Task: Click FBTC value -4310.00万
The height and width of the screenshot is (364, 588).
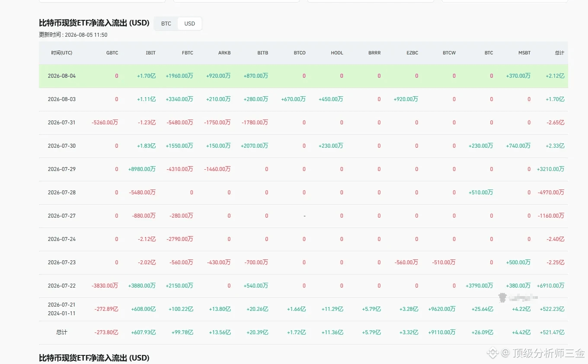Action: pyautogui.click(x=180, y=169)
